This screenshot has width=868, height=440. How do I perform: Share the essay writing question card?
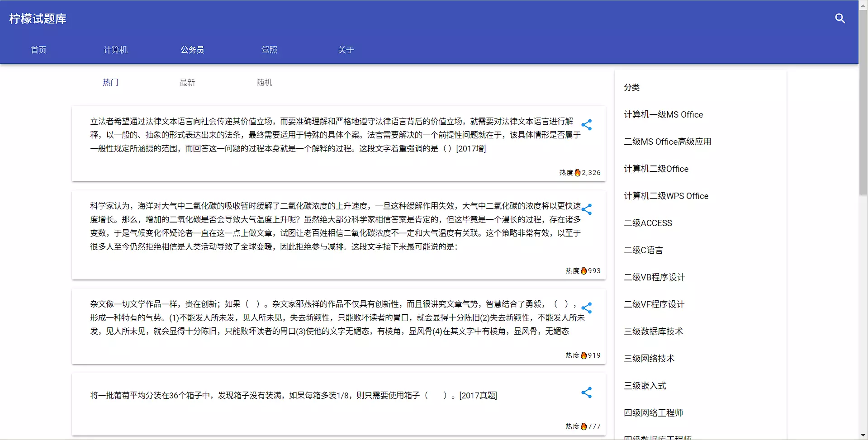(586, 308)
